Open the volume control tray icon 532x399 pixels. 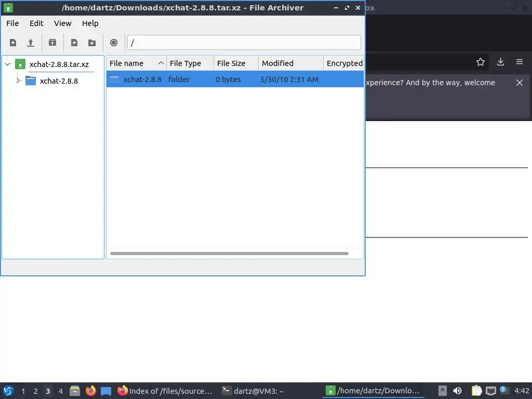click(457, 391)
